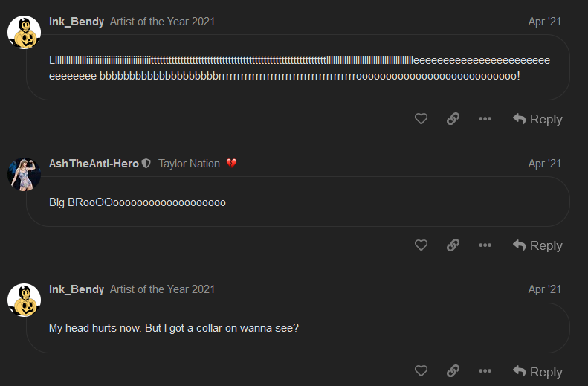Expand more options on the collar post
Screen dimensions: 588x386
[485, 372]
